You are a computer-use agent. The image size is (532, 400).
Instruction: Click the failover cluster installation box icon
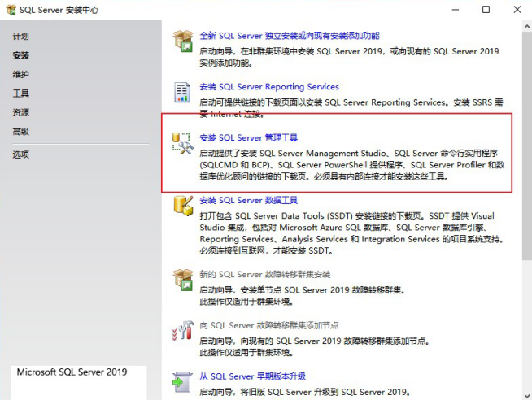click(x=183, y=280)
